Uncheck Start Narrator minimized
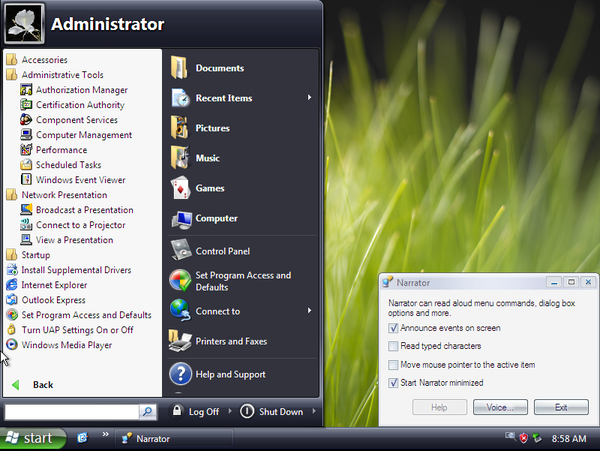 [393, 383]
